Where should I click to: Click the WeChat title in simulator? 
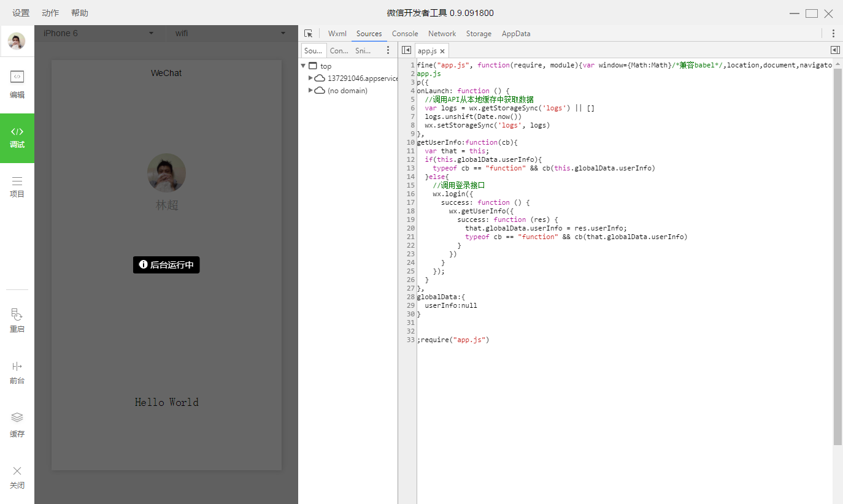click(x=166, y=73)
